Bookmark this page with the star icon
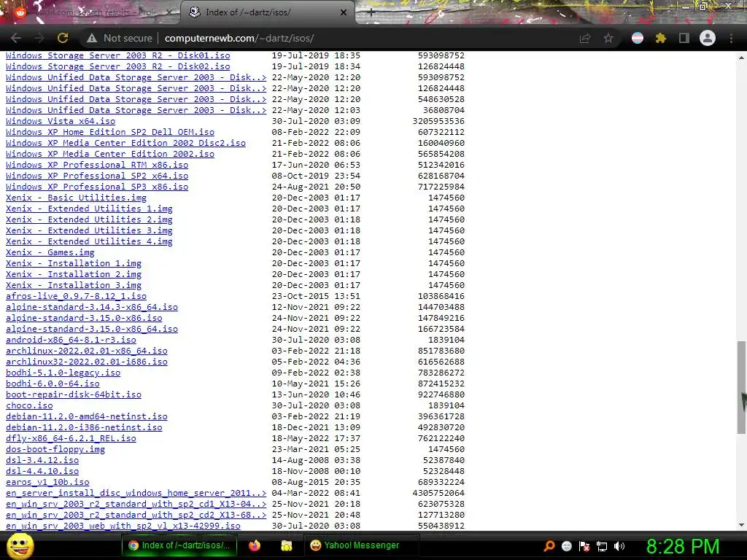747x560 pixels. point(608,39)
